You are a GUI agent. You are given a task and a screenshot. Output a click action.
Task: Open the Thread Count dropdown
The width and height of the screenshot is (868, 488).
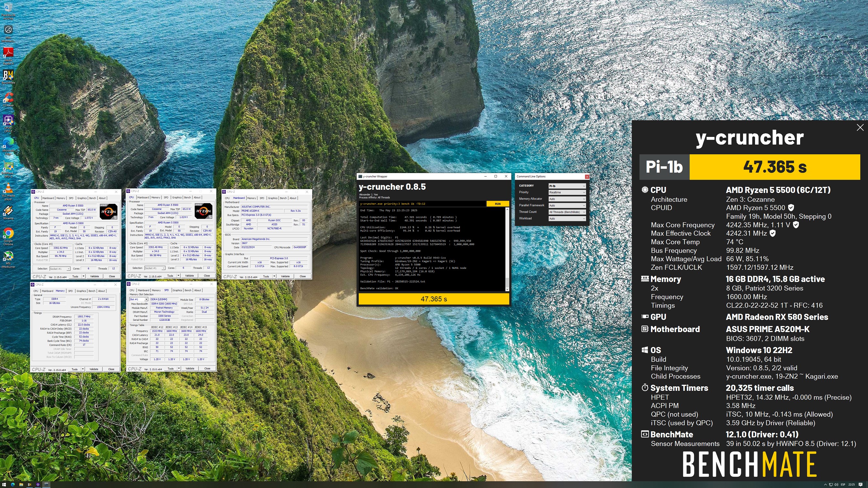pyautogui.click(x=567, y=212)
